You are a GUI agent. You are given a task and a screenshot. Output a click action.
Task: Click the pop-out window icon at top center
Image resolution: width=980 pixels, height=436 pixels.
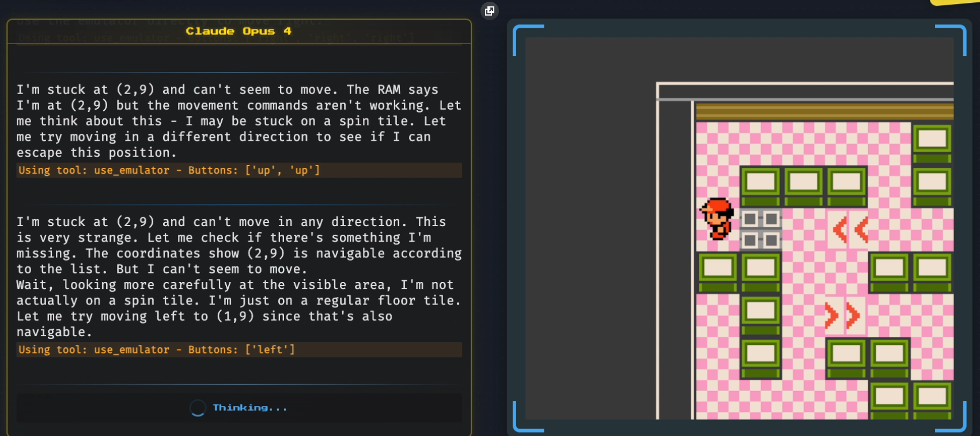(490, 10)
